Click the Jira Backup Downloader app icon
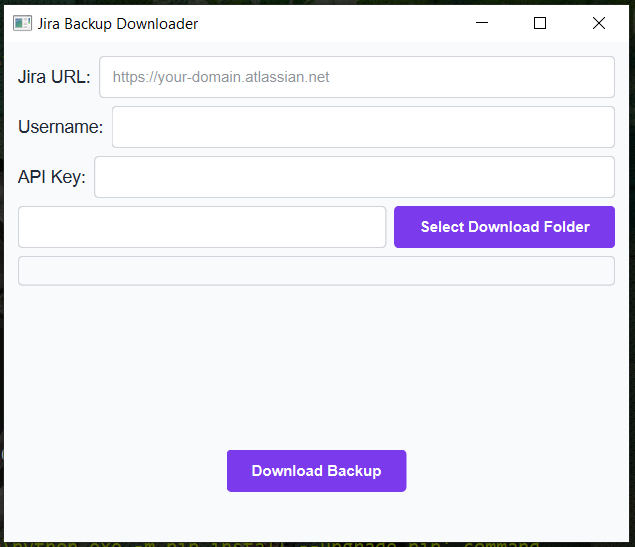635x547 pixels. point(22,23)
